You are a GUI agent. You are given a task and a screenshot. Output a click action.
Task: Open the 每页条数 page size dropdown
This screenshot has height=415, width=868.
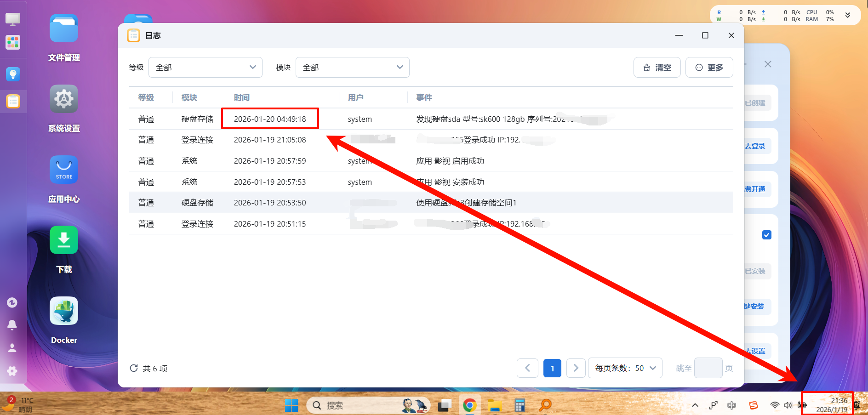625,368
